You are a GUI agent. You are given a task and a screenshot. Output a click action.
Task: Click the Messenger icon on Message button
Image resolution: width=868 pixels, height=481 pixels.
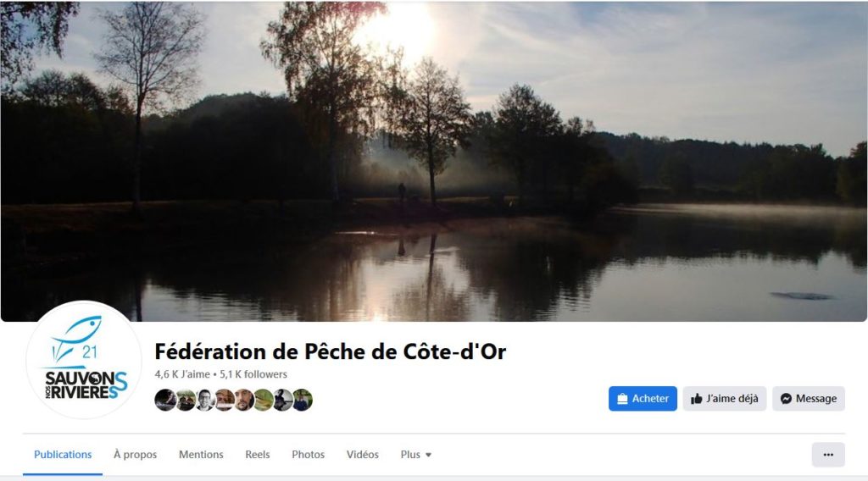click(786, 399)
